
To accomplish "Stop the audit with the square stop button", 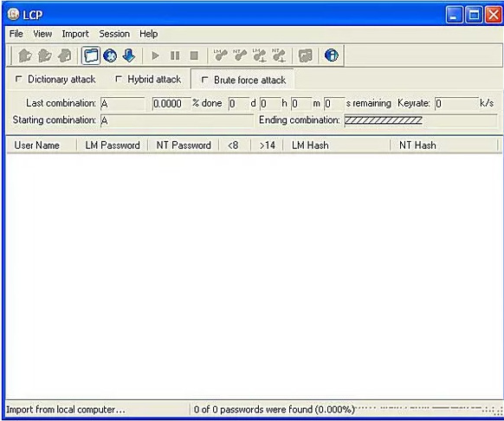I will 194,55.
